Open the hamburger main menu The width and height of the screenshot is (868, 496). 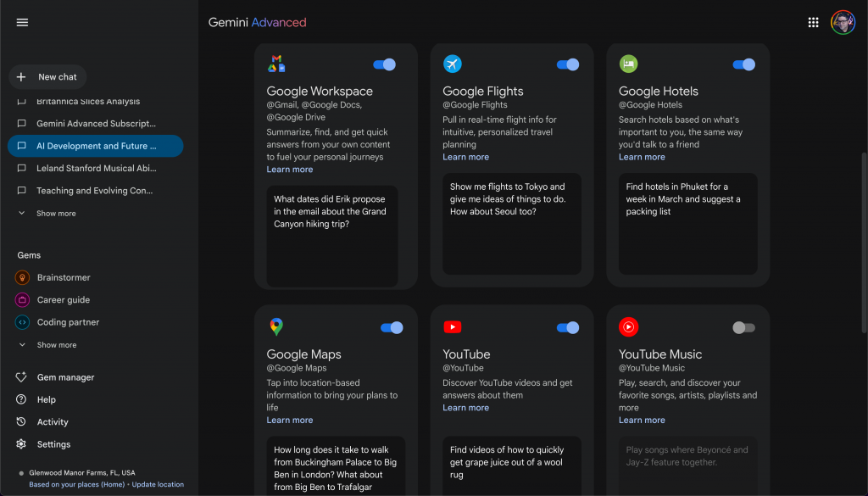[x=22, y=22]
